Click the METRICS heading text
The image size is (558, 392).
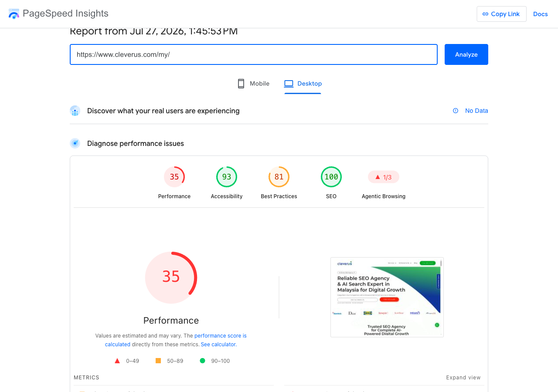pyautogui.click(x=86, y=378)
